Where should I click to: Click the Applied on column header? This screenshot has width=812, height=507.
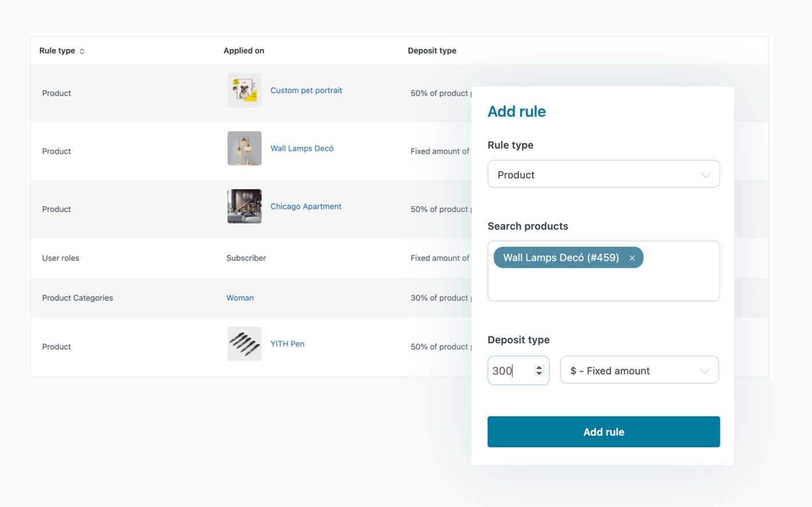coord(244,51)
